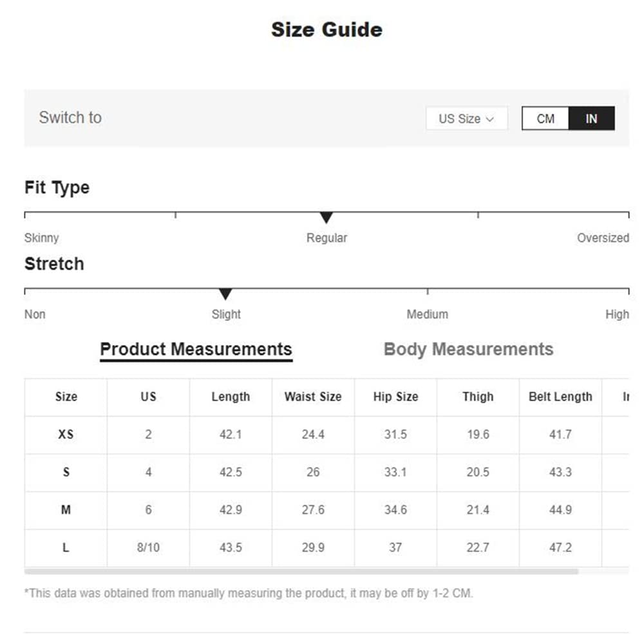Switch to Body Measurements tab

coord(468,349)
